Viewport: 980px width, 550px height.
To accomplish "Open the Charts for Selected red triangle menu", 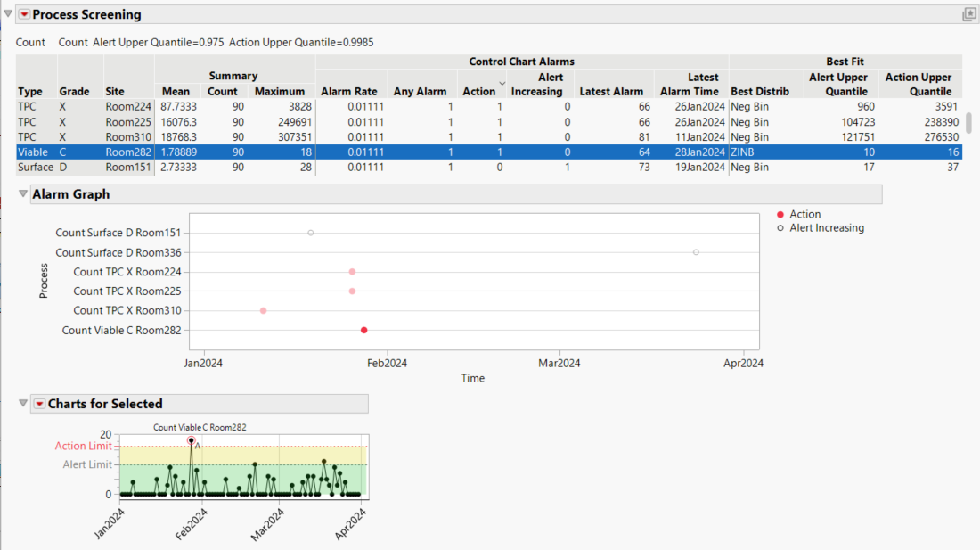I will point(39,404).
